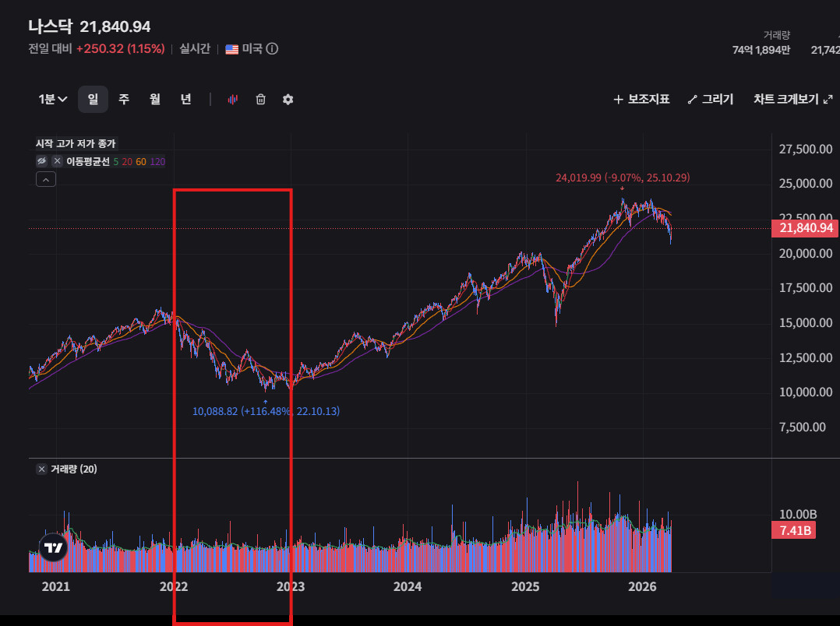
Task: Click the 15,000.00 price axis label
Action: pos(806,323)
